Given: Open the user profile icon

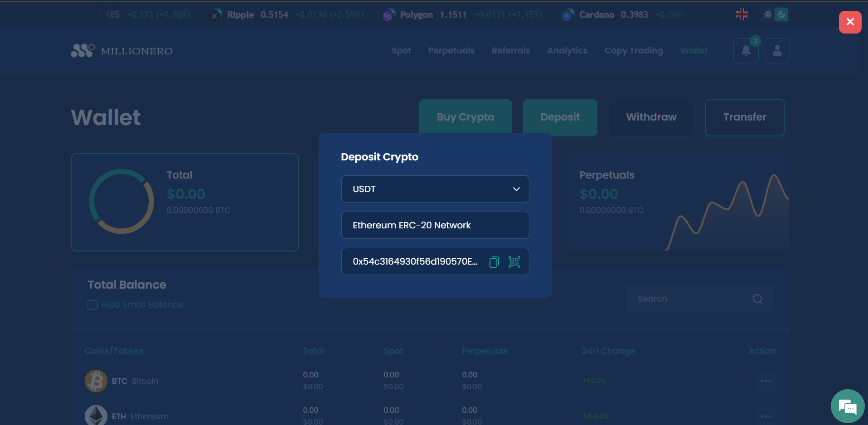Looking at the screenshot, I should click(x=777, y=51).
